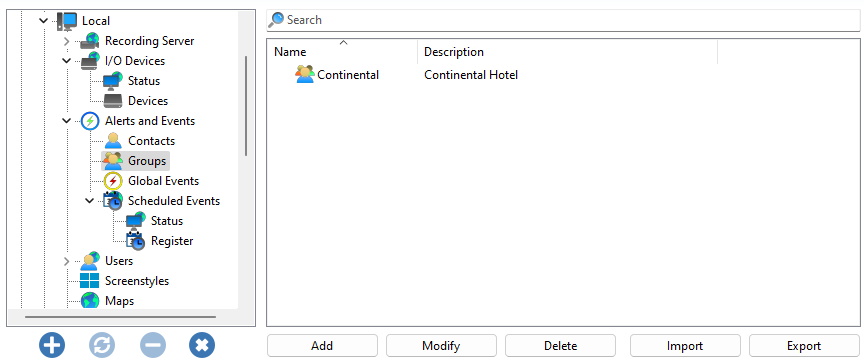Sort by the Name column header

pos(342,52)
